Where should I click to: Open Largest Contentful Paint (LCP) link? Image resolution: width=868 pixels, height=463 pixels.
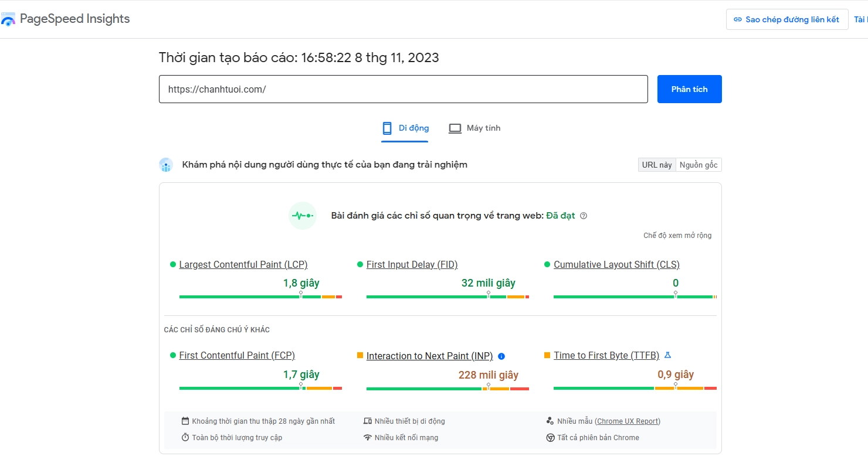click(243, 265)
